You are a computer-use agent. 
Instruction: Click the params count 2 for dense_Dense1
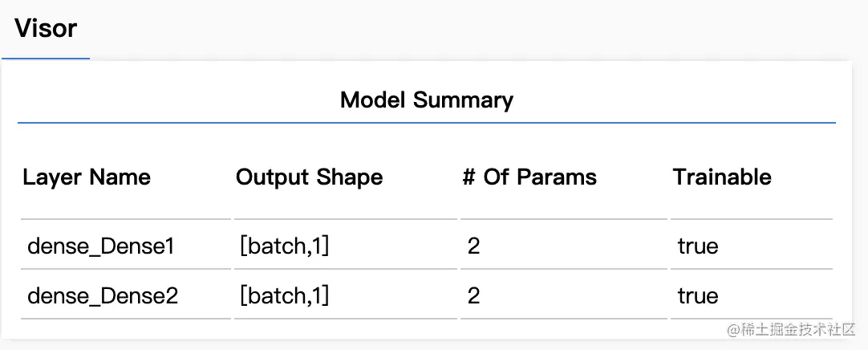point(473,246)
